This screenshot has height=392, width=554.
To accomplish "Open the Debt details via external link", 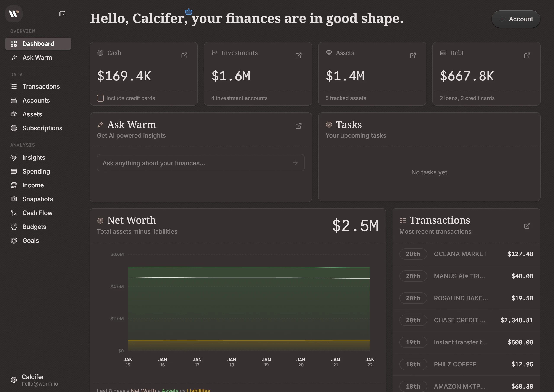I will coord(527,55).
